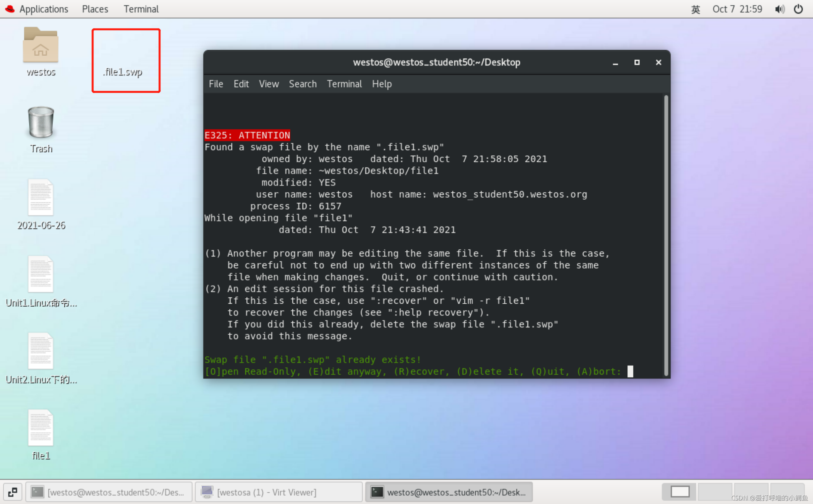Open the terminal's Edit menu
This screenshot has height=504, width=813.
point(241,84)
